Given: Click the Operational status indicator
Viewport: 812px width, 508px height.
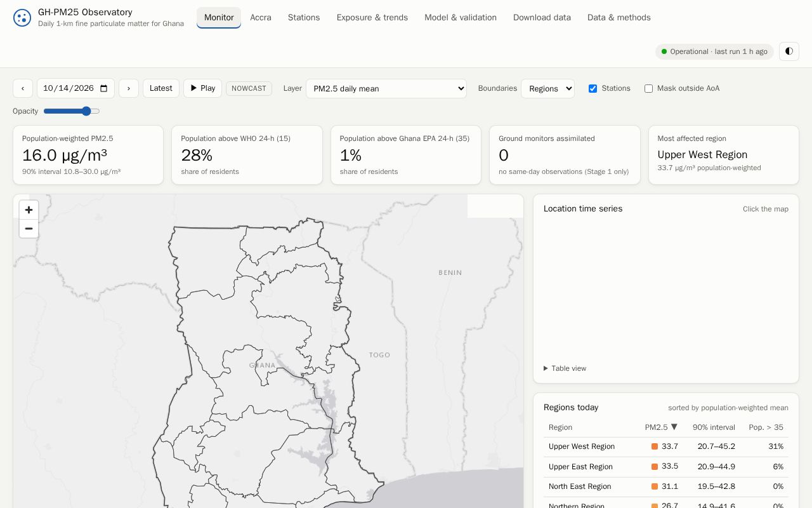Looking at the screenshot, I should [714, 51].
